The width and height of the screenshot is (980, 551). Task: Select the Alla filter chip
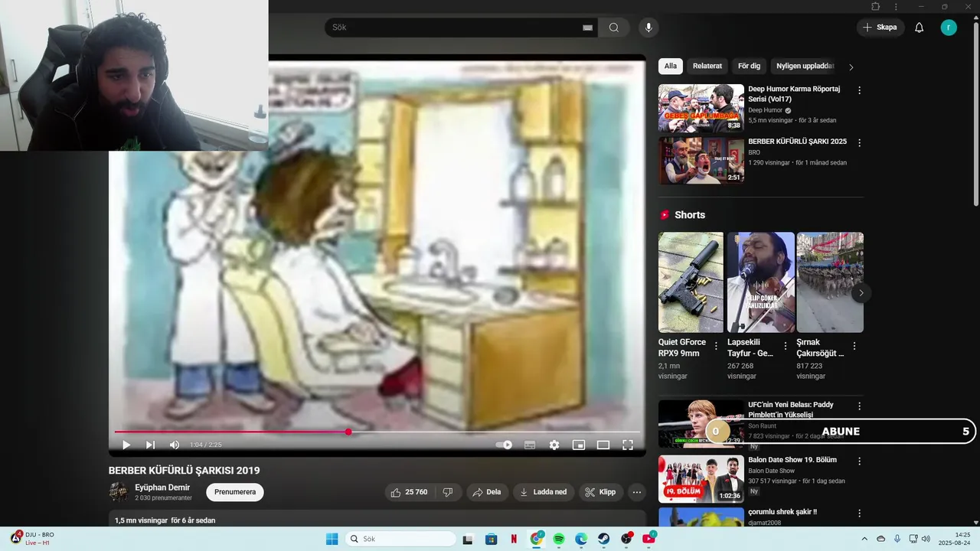(x=671, y=66)
